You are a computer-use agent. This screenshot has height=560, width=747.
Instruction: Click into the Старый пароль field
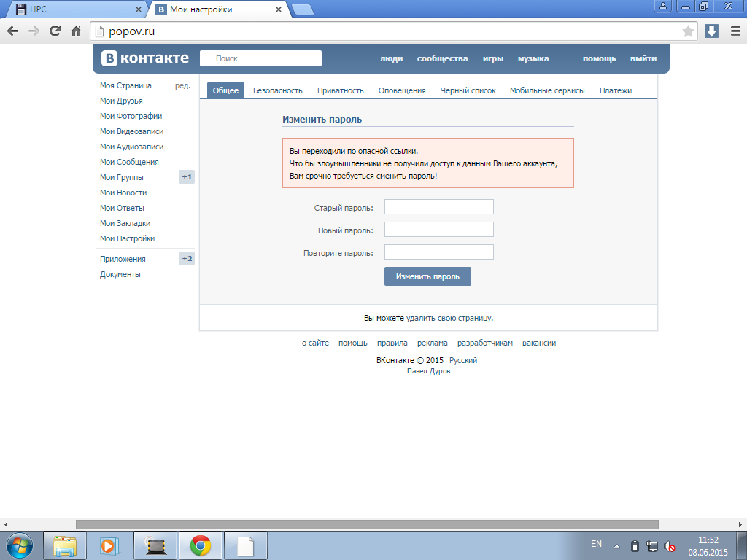pyautogui.click(x=438, y=207)
